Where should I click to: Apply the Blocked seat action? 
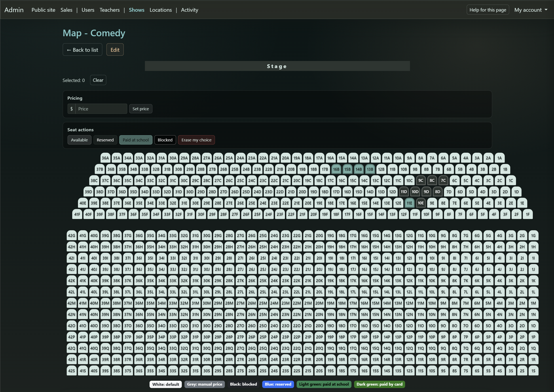[165, 140]
